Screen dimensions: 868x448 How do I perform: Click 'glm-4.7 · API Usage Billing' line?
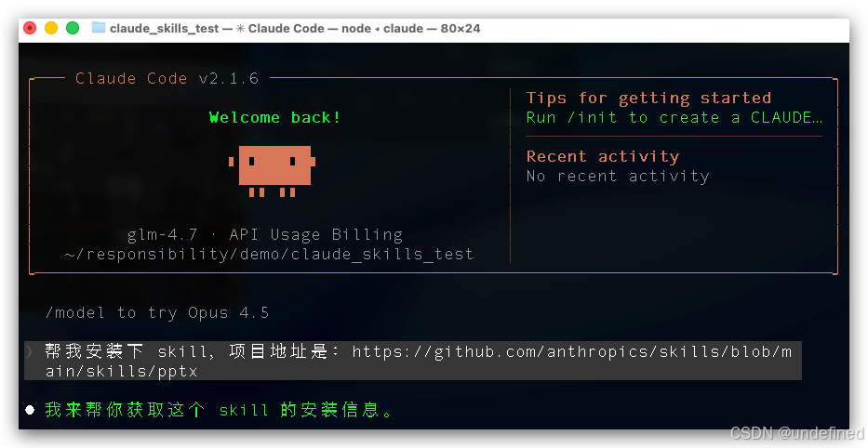point(264,235)
